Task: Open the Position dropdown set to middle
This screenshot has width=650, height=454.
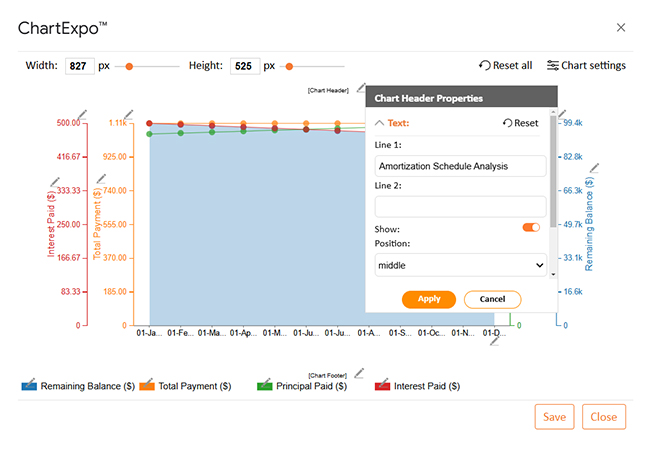Action: point(460,265)
